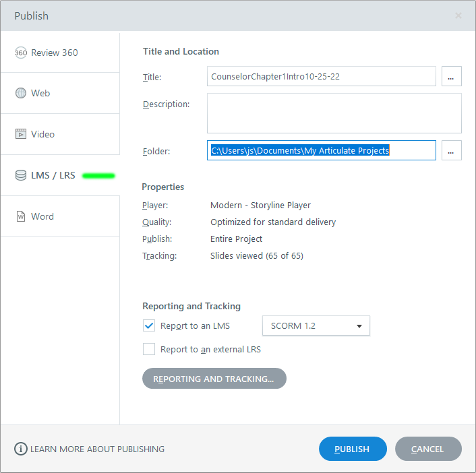The height and width of the screenshot is (473, 476).
Task: Click the Title input field
Action: point(321,77)
